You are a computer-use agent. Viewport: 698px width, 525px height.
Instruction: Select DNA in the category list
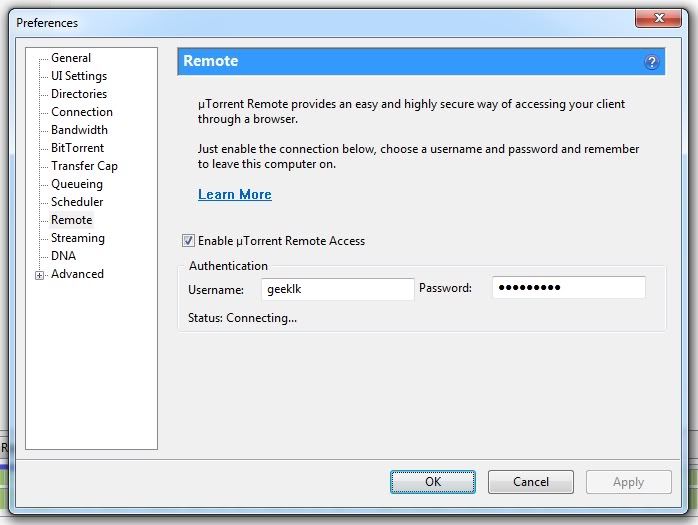click(63, 256)
